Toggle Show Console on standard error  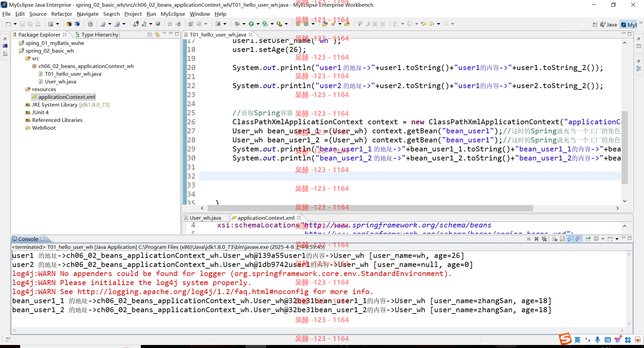pyautogui.click(x=578, y=239)
